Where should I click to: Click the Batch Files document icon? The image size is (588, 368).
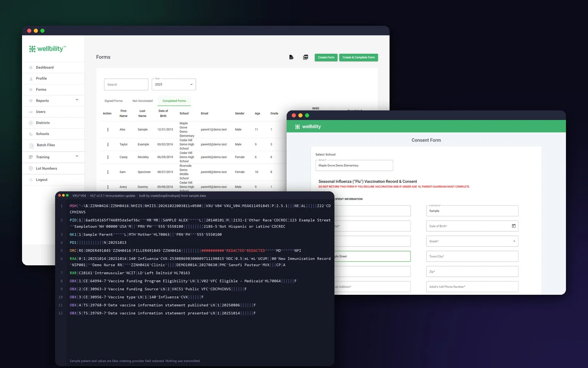point(31,145)
